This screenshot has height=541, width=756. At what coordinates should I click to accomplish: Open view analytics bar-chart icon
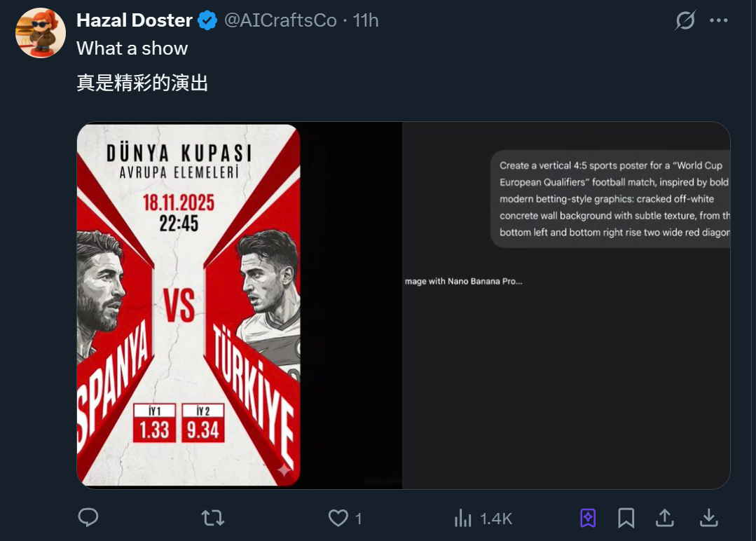click(463, 518)
